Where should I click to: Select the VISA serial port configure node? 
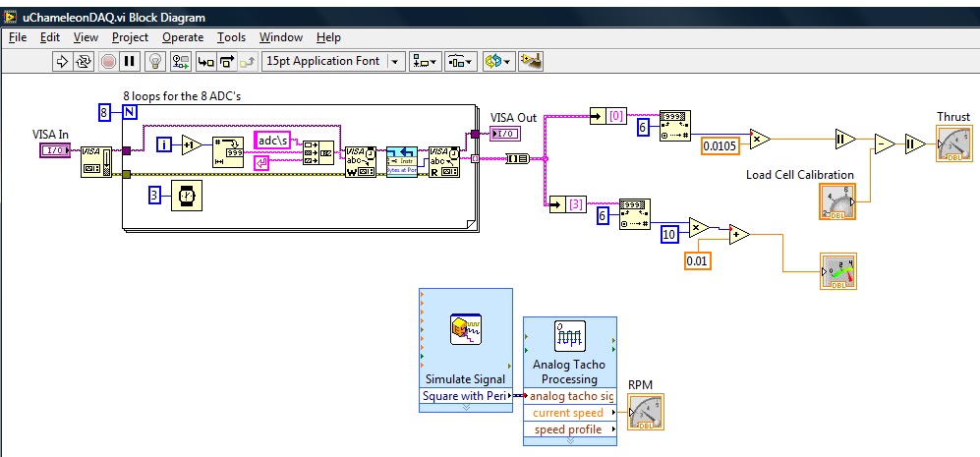tap(96, 162)
